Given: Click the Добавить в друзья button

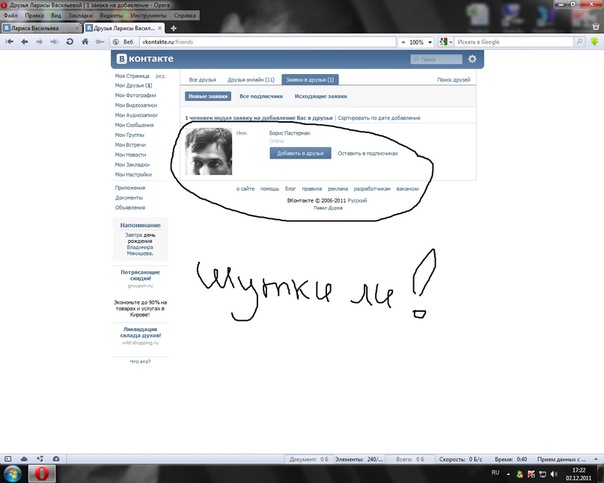Looking at the screenshot, I should (x=300, y=153).
